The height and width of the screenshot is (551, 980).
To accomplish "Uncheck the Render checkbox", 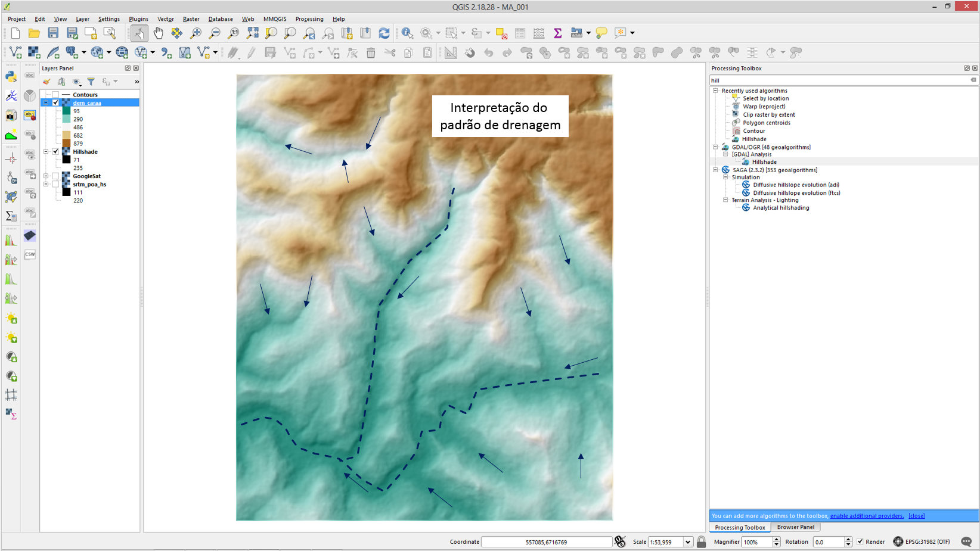I will (x=860, y=542).
